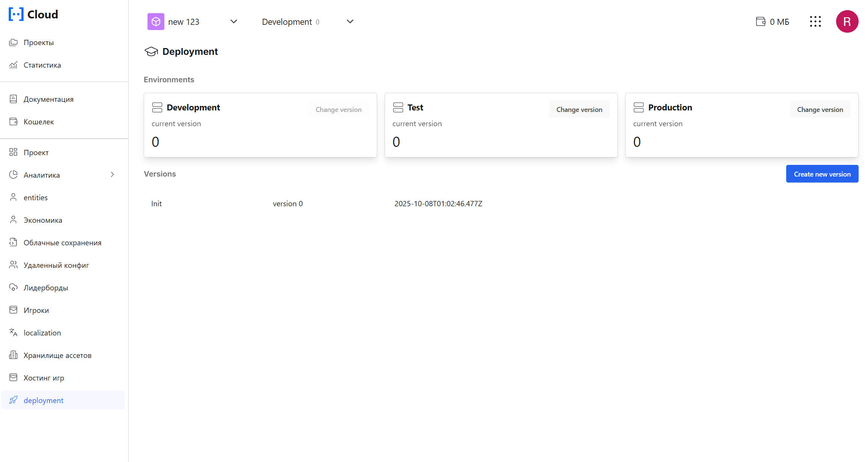The height and width of the screenshot is (462, 868).
Task: Select the deployment sidebar item
Action: point(44,400)
